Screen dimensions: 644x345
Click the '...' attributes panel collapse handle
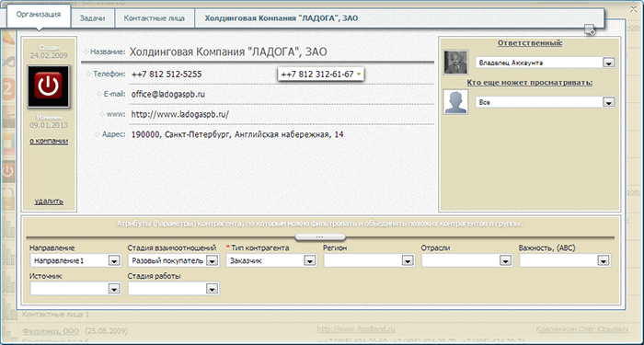(x=320, y=237)
